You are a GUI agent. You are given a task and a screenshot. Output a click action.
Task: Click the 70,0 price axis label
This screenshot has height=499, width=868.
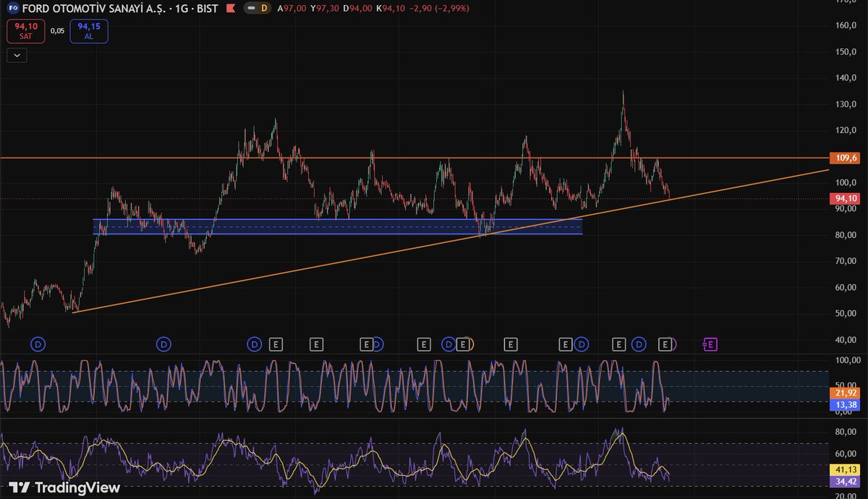click(845, 261)
